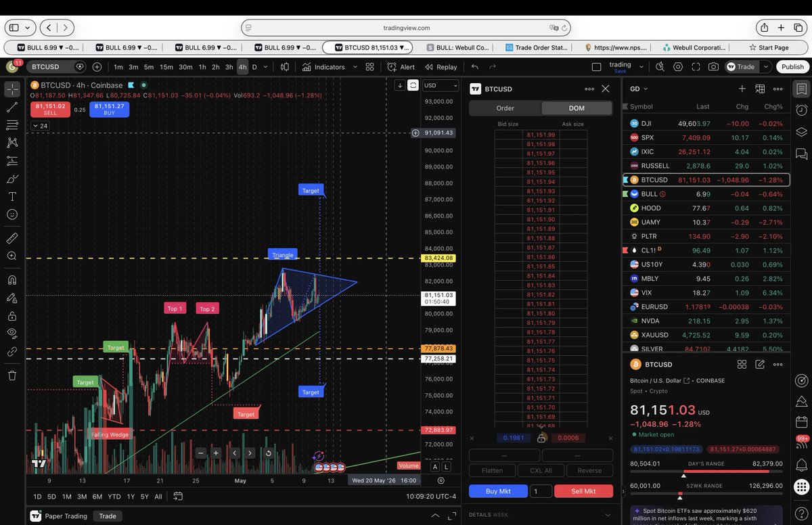Viewport: 812px width, 525px height.
Task: Open the Trade button dropdown arrow
Action: (x=765, y=67)
